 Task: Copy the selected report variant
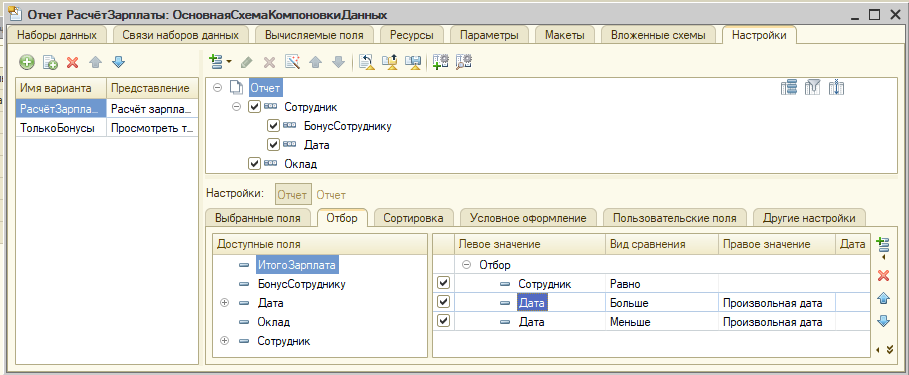[50, 63]
